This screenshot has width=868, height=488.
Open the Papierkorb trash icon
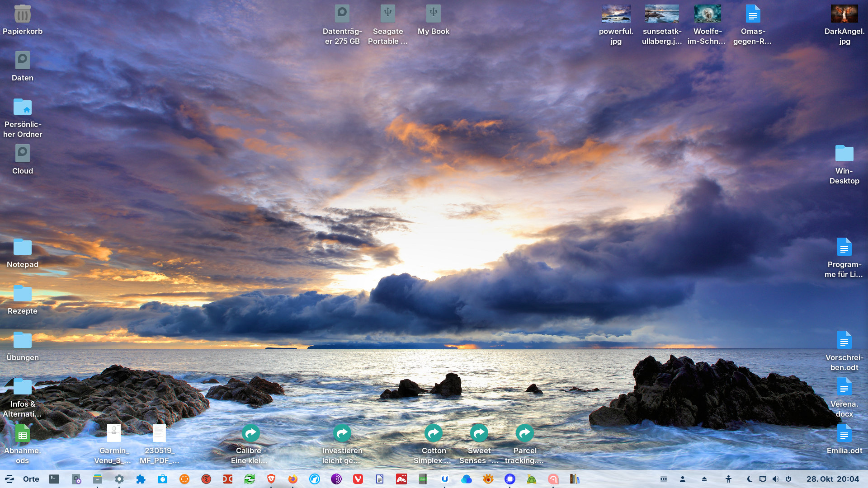22,14
